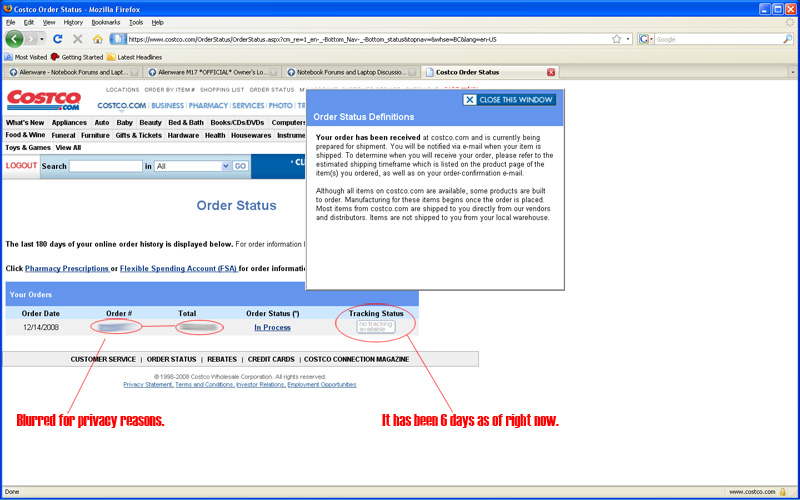This screenshot has height=500, width=800.
Task: Select the Gifts & Tickets category
Action: (138, 135)
